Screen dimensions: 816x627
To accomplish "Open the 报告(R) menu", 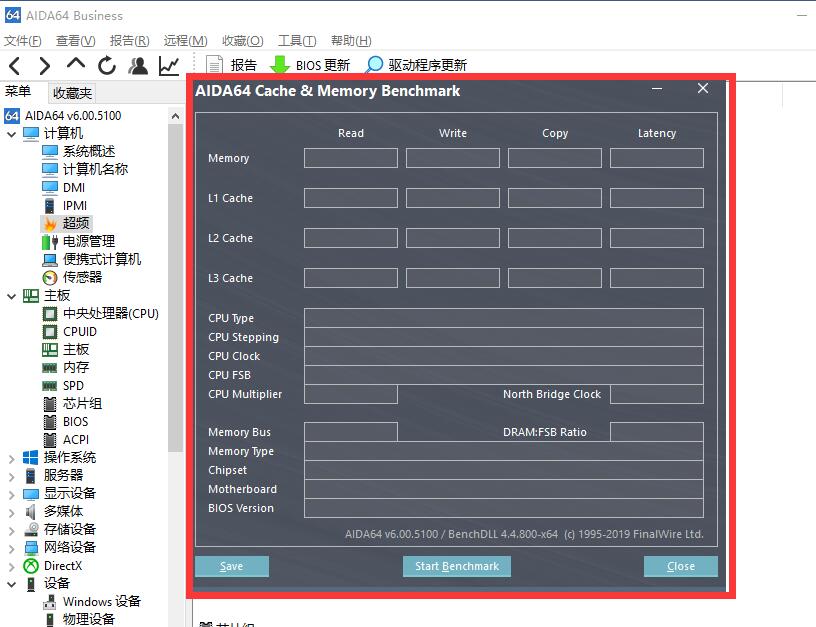I will [130, 41].
